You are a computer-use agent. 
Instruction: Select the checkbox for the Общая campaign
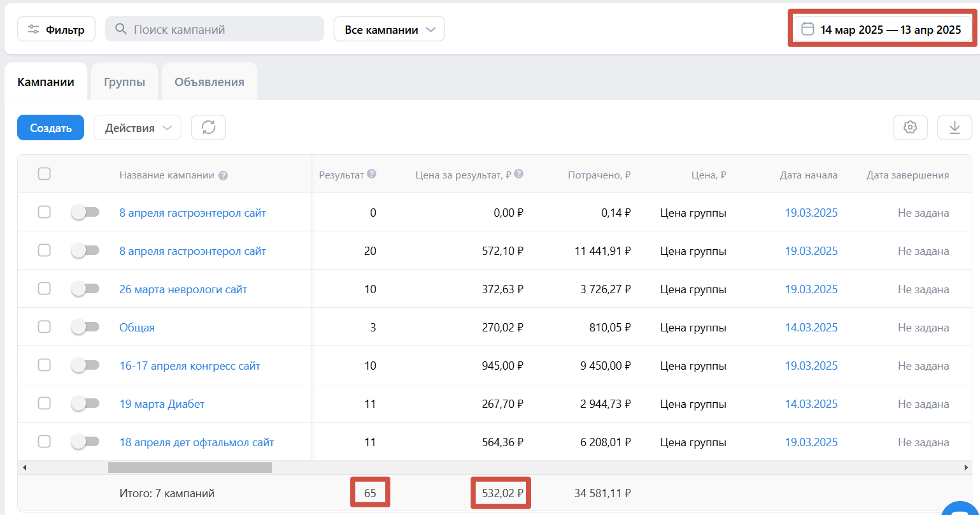(x=44, y=327)
